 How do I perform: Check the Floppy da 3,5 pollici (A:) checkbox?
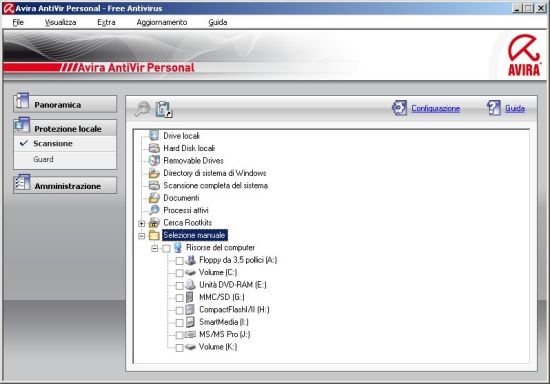coord(179,261)
